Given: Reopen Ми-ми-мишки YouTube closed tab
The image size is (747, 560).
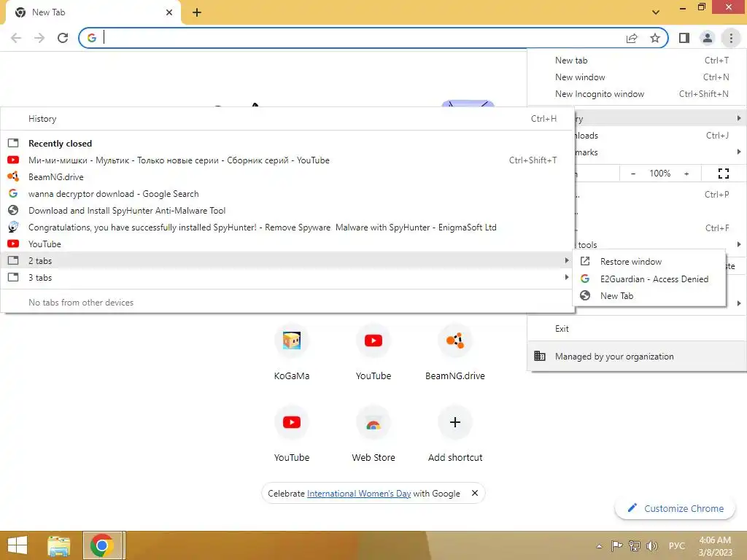Looking at the screenshot, I should click(x=287, y=160).
